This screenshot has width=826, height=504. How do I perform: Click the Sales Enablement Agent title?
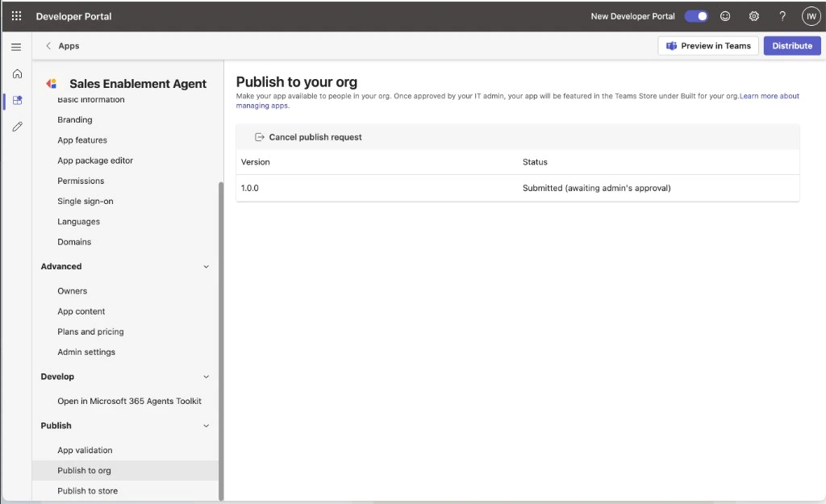[138, 84]
